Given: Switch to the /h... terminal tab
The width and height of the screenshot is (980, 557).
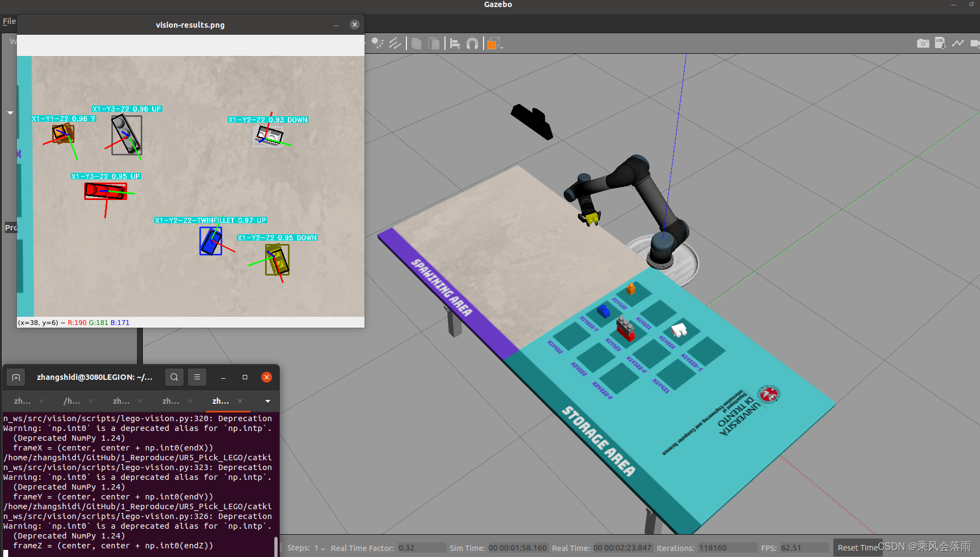Looking at the screenshot, I should 72,401.
